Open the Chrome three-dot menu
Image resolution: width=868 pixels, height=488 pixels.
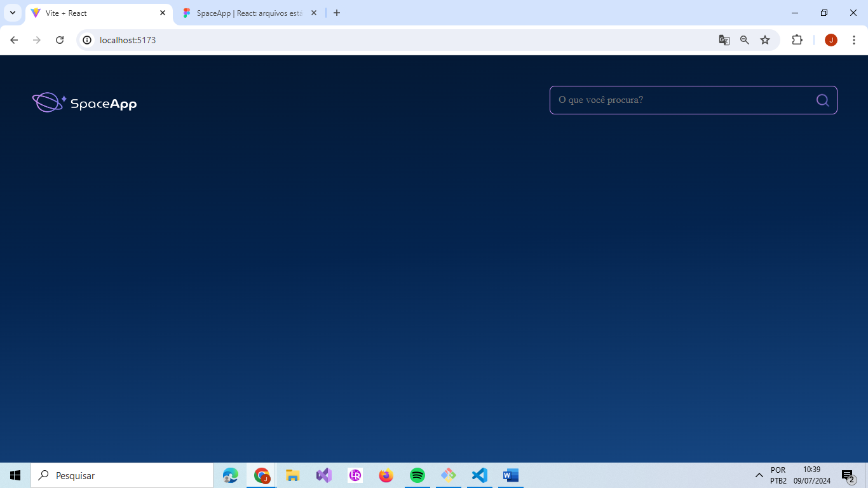point(854,40)
